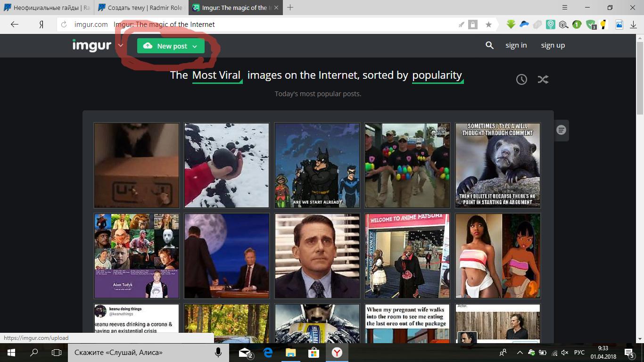Click the taskbar clock showing 9:33
Image resolution: width=644 pixels, height=362 pixels.
coord(603,353)
